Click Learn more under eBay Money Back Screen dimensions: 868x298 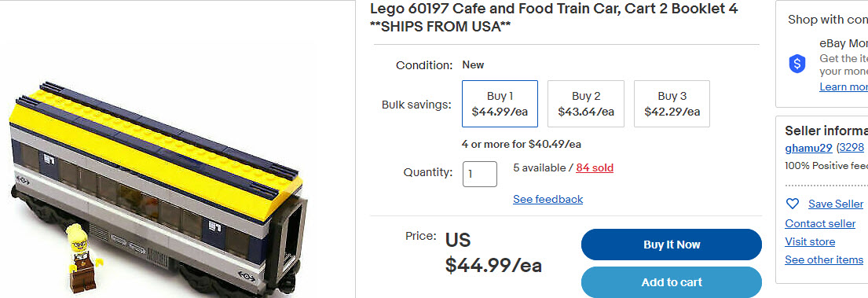(844, 86)
